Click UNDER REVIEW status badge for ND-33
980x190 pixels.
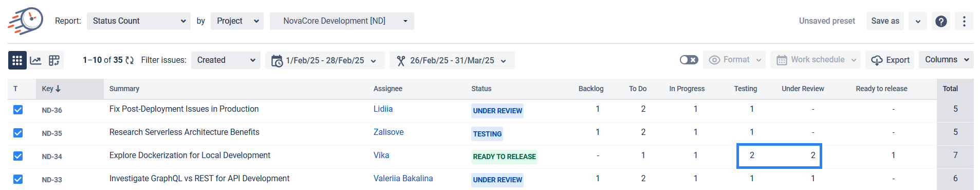(x=497, y=180)
